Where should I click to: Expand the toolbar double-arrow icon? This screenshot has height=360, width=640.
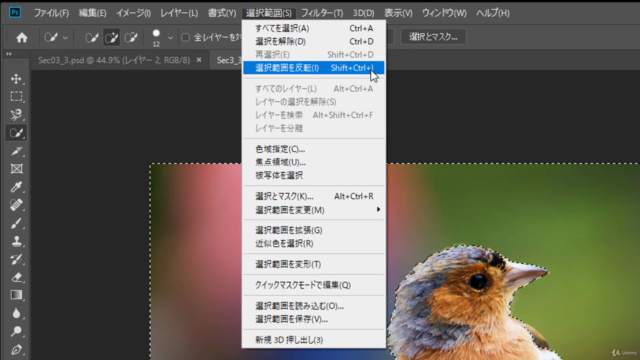[9, 54]
